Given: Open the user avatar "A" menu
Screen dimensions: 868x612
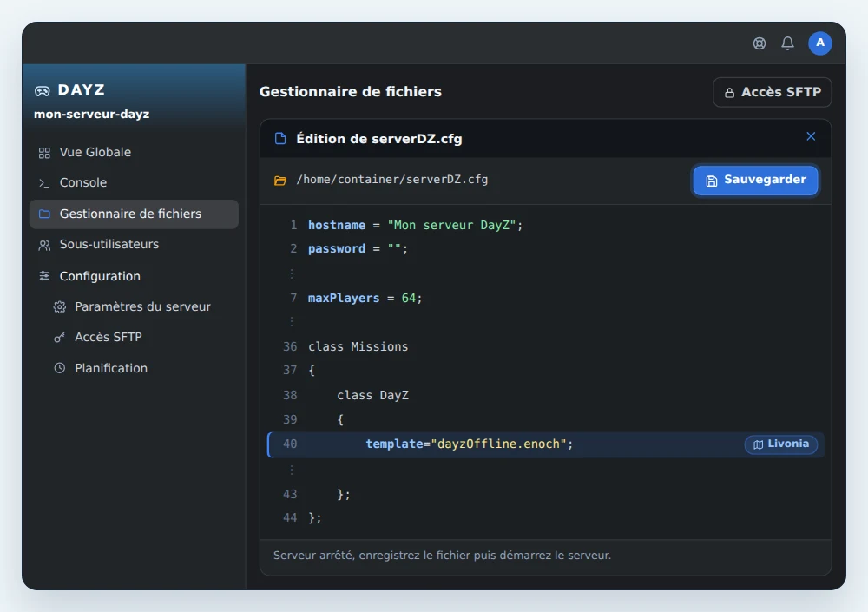Looking at the screenshot, I should coord(820,43).
